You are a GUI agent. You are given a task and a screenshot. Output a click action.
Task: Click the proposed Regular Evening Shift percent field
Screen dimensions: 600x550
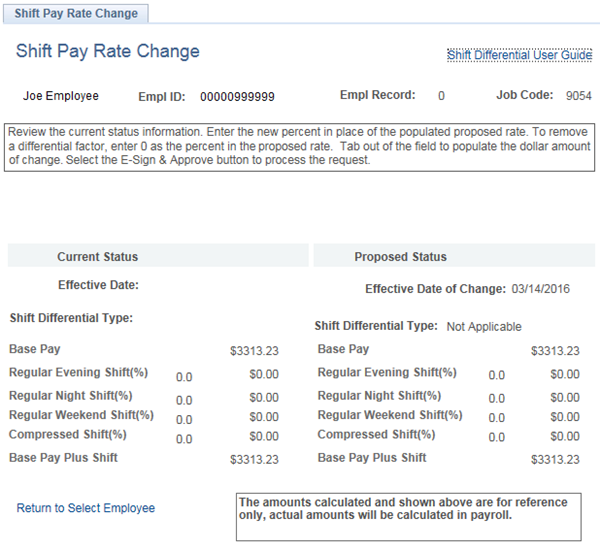tap(496, 376)
